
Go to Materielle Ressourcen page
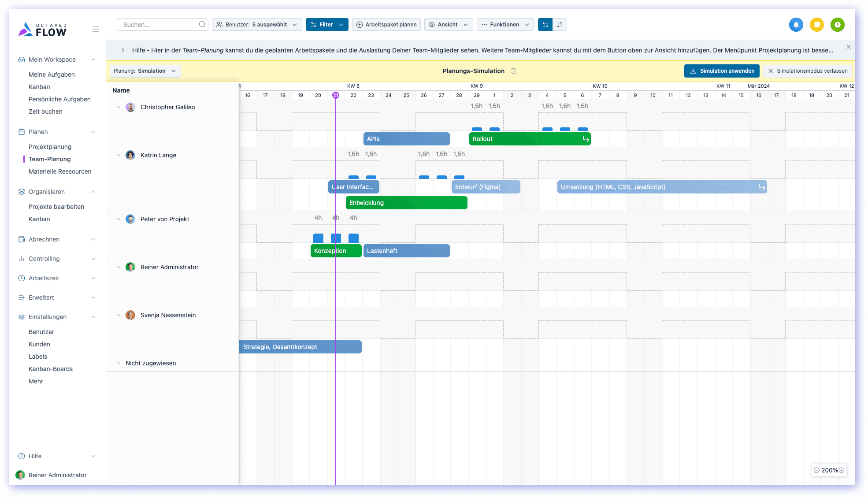[60, 171]
